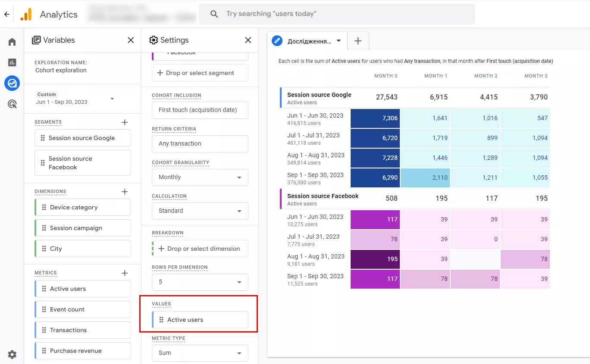Grab the drag handle of City dimension
Viewport: 590px width, 364px height.
44,249
